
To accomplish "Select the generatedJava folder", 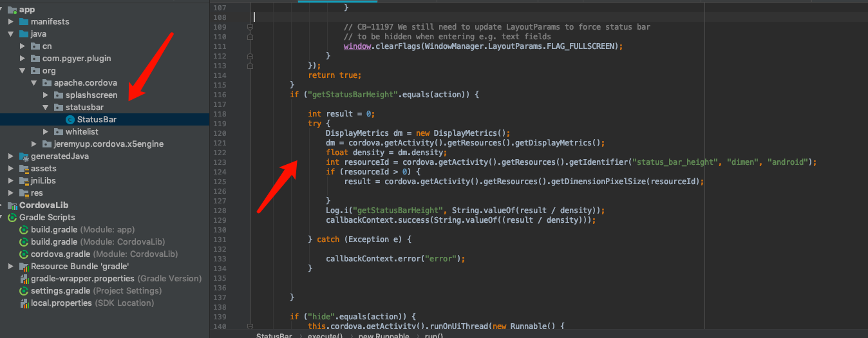I will point(59,156).
